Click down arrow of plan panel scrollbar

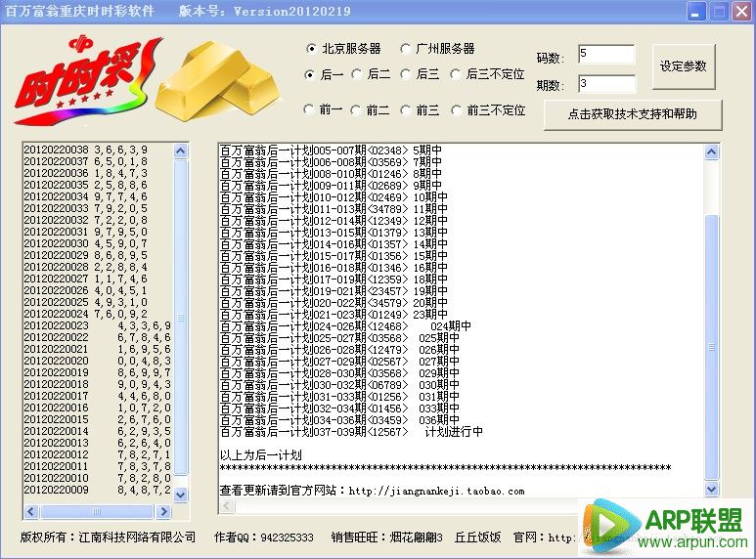tap(712, 490)
